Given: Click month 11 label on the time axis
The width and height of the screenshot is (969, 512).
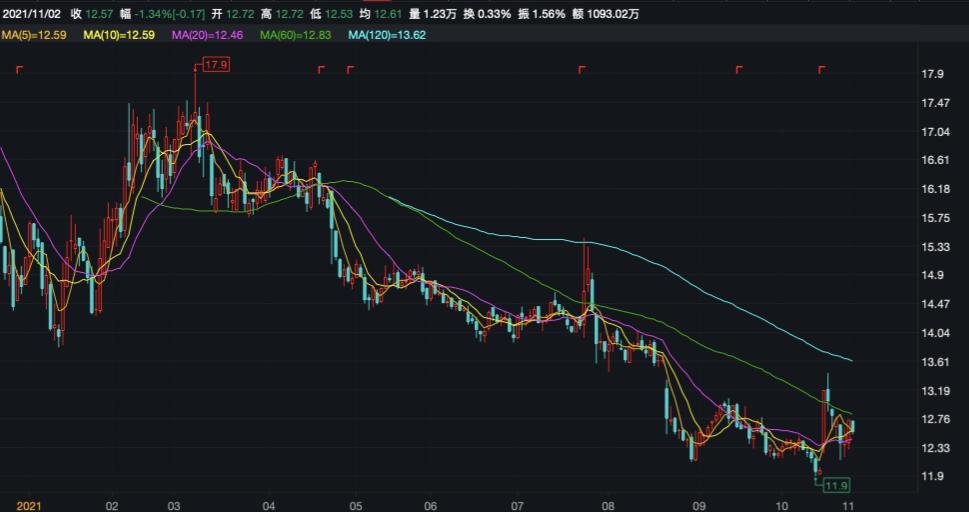Looking at the screenshot, I should 849,506.
